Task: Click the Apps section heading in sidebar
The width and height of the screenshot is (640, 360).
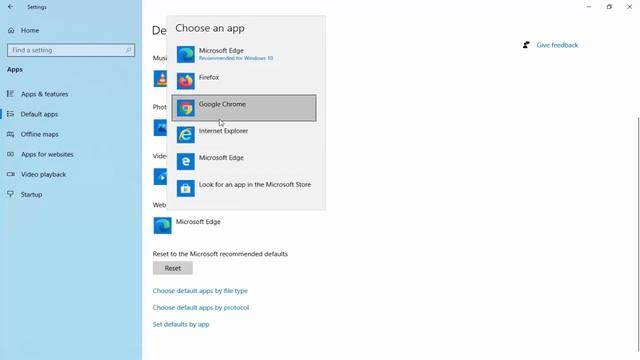Action: click(15, 69)
